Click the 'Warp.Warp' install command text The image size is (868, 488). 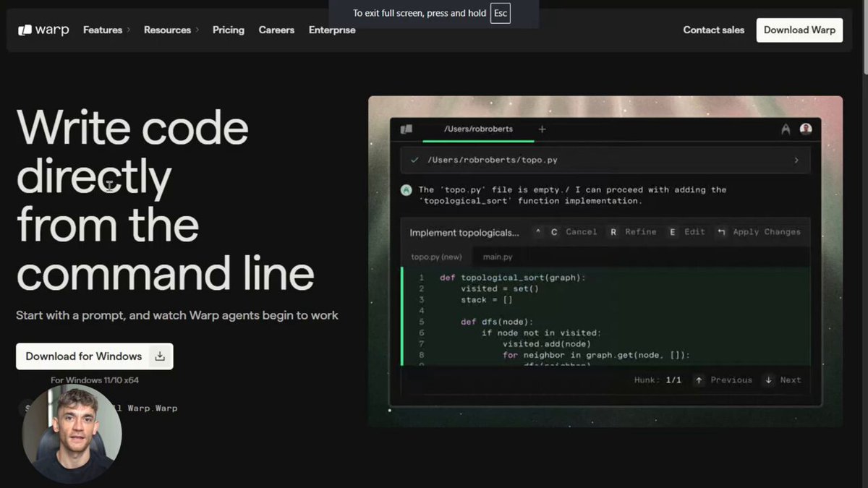coord(153,408)
